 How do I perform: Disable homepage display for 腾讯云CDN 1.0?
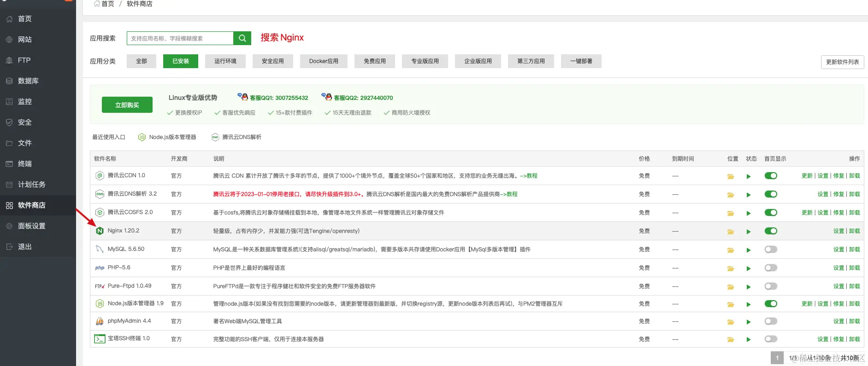tap(771, 175)
